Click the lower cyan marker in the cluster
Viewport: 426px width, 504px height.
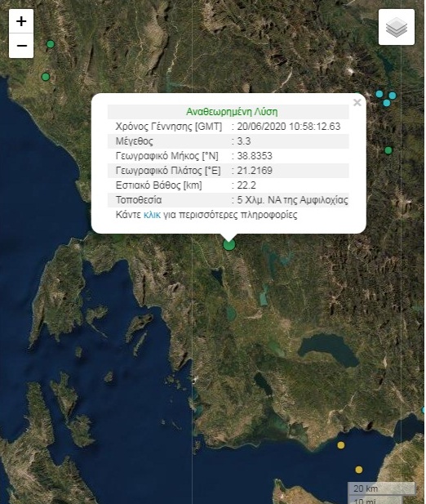click(387, 103)
